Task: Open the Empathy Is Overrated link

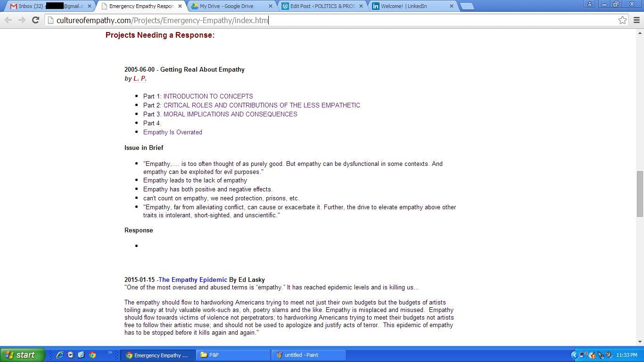Action: [x=173, y=132]
